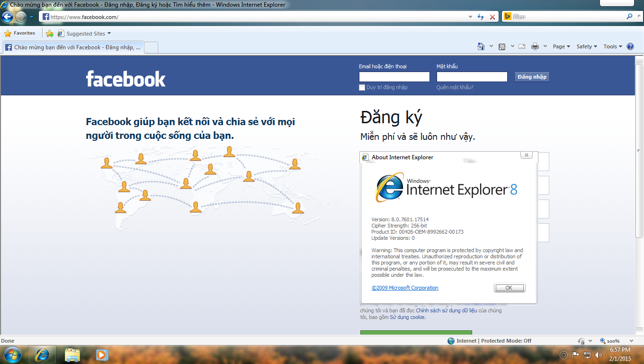
Task: Click the 'Mật khẩu' password field
Action: point(472,77)
